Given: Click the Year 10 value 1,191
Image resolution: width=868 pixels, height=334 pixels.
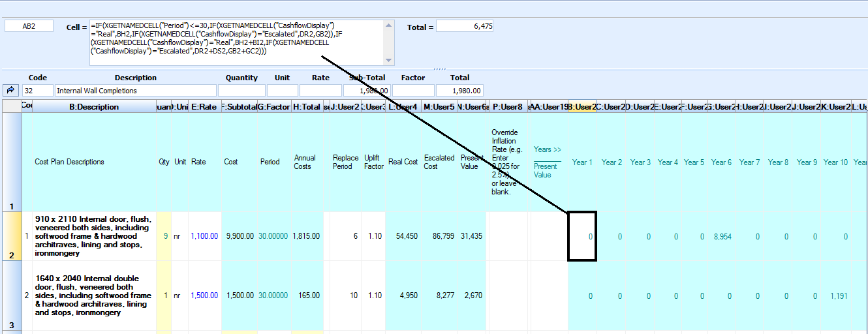Looking at the screenshot, I should [x=835, y=296].
